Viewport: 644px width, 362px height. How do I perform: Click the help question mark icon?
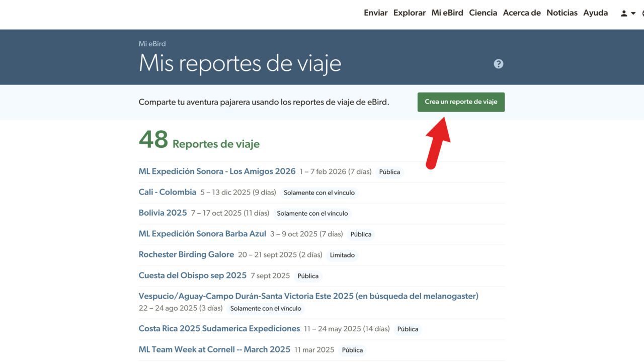(x=498, y=64)
